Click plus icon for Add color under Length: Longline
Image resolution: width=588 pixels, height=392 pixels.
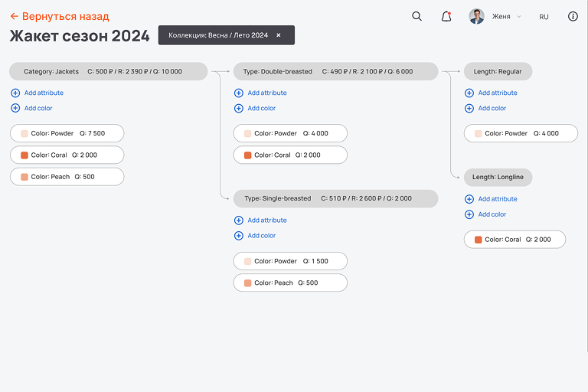click(x=469, y=214)
